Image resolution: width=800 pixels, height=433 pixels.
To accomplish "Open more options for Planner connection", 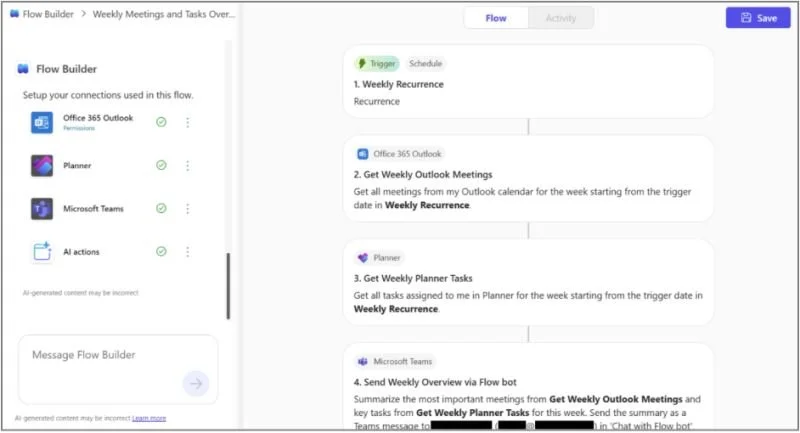I will [187, 166].
